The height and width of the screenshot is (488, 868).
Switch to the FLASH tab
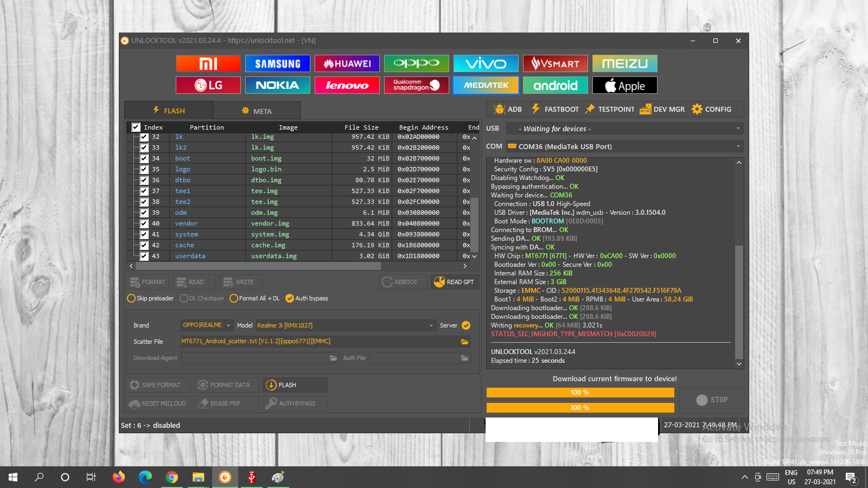coord(169,111)
